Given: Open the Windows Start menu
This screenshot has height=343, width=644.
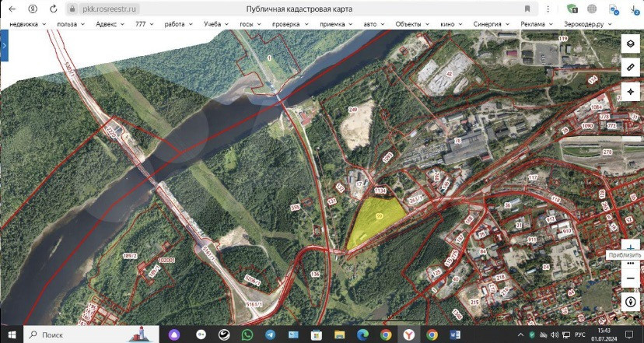Looking at the screenshot, I should (x=11, y=334).
